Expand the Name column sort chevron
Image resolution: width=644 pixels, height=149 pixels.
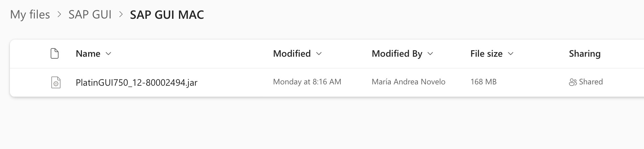pyautogui.click(x=109, y=53)
